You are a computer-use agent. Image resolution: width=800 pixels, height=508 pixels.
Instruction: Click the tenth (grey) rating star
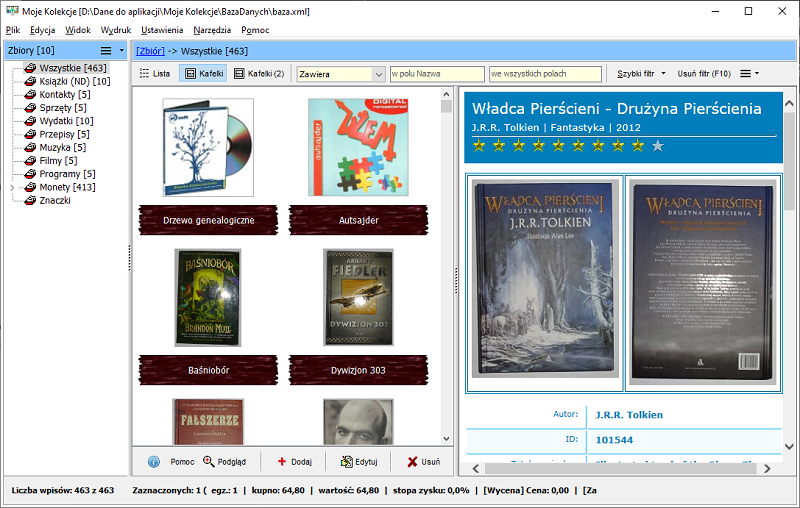(x=658, y=146)
